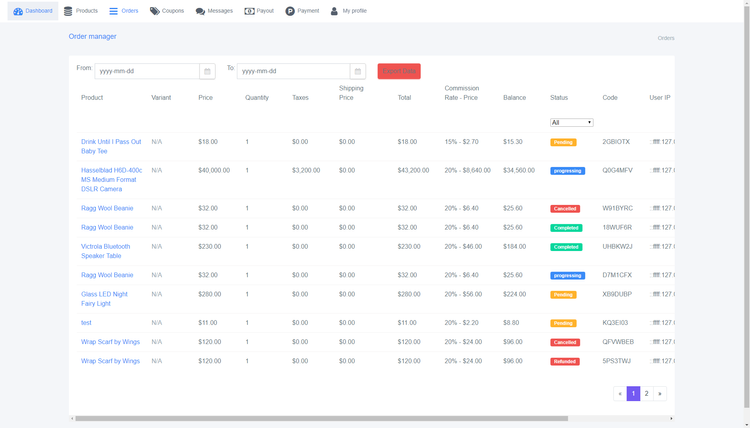Screen dimensions: 750x428
Task: Click the $34,560.00 balance cell
Action: tap(519, 170)
